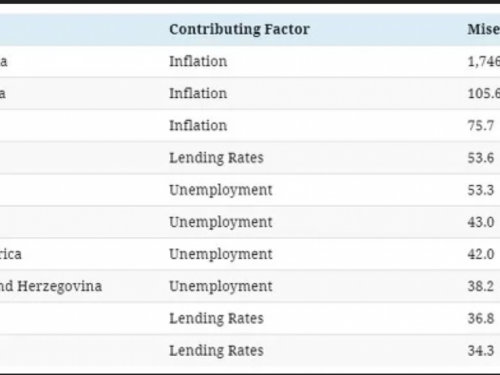Image resolution: width=500 pixels, height=375 pixels.
Task: Select the Inflation cell beside 1,746
Action: (198, 61)
